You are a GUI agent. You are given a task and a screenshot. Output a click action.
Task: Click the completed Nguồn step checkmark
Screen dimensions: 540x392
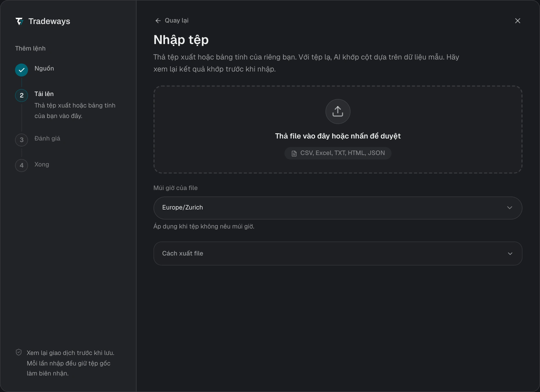point(21,70)
